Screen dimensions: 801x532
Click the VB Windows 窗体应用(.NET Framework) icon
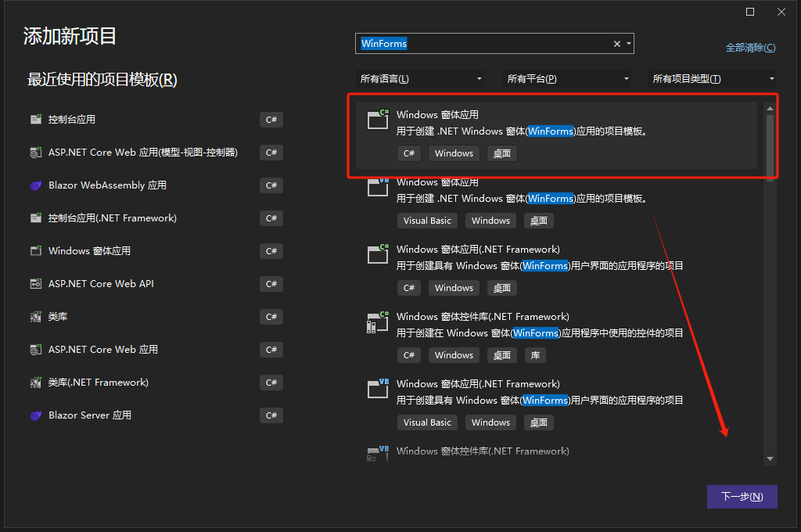378,388
